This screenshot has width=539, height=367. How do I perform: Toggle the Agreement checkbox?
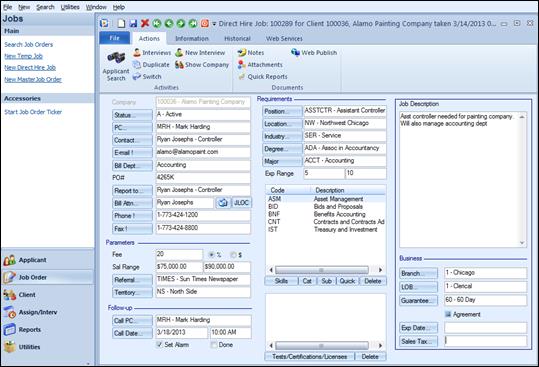click(448, 314)
